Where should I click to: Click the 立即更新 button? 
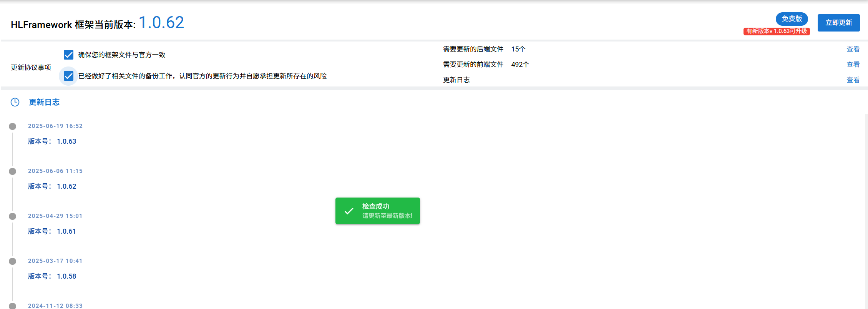[838, 23]
